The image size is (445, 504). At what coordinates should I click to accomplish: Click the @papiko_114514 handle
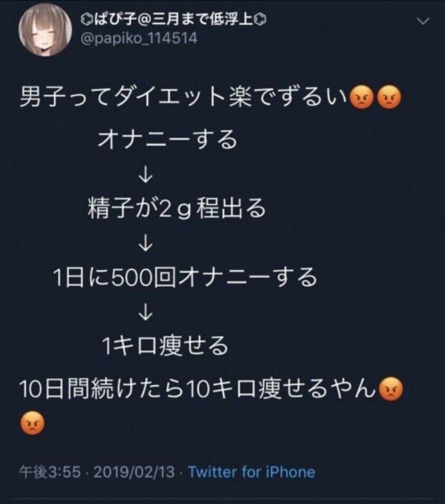[139, 39]
